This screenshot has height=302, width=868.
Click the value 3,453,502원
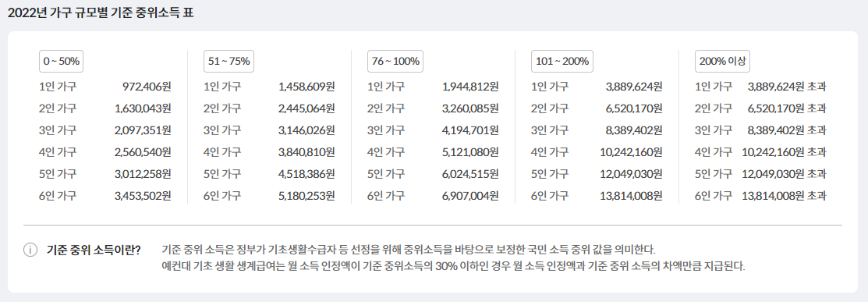click(143, 196)
